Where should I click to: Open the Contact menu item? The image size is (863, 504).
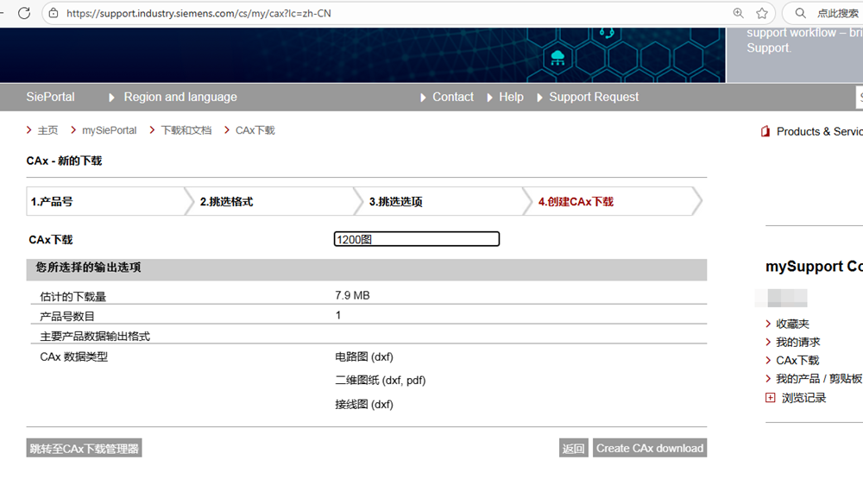click(x=452, y=97)
